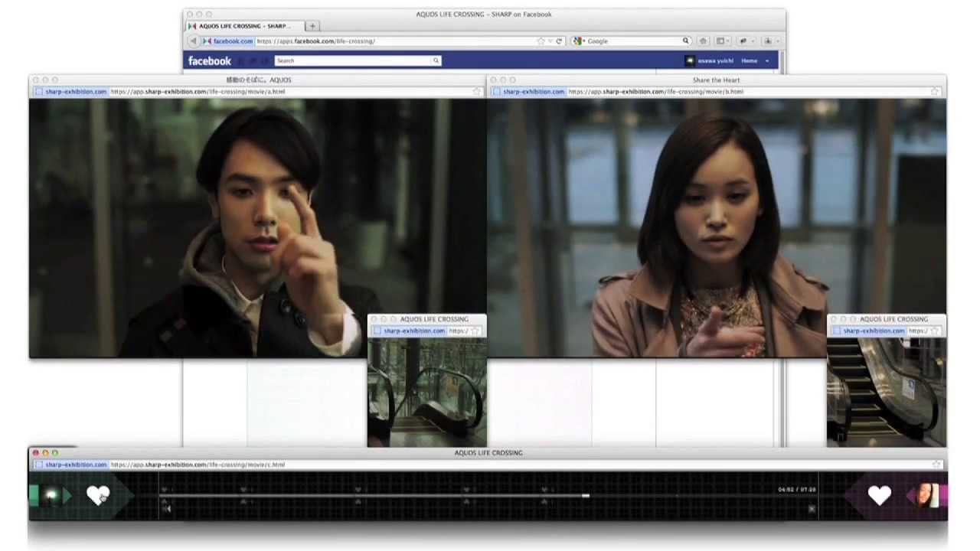The height and width of the screenshot is (551, 980).
Task: Click the bookmark star in the b.html window
Action: (x=936, y=91)
